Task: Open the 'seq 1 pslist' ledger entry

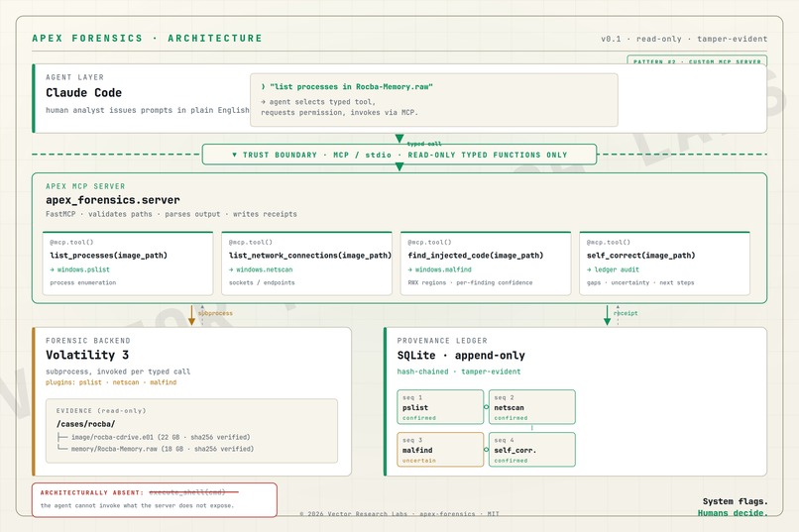Action: pyautogui.click(x=440, y=407)
